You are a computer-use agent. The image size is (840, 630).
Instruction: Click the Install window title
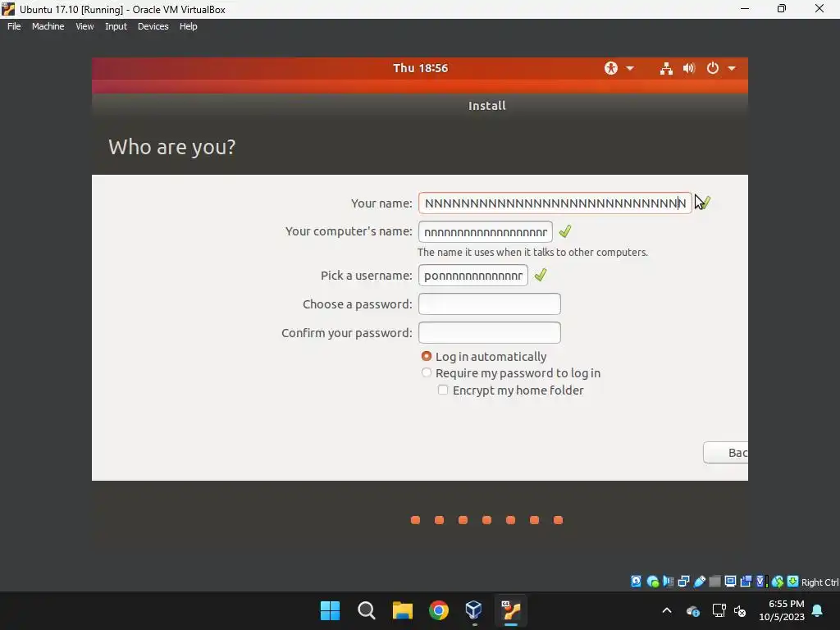pyautogui.click(x=487, y=106)
